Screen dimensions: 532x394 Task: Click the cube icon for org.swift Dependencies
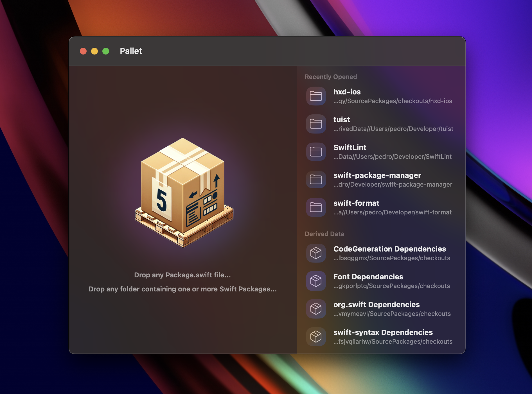pos(316,309)
